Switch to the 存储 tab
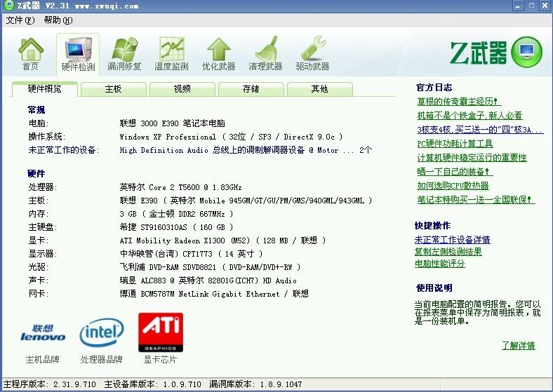The height and width of the screenshot is (392, 553). click(x=251, y=89)
